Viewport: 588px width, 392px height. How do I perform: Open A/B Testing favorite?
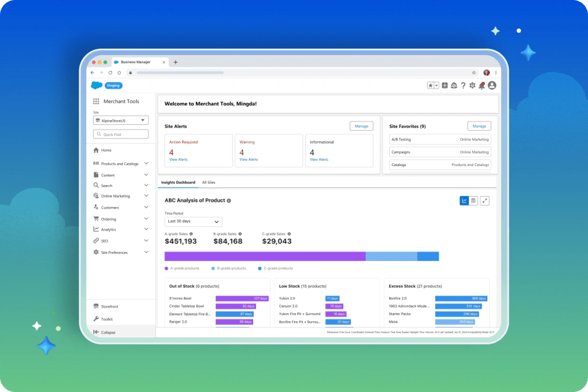(x=440, y=139)
